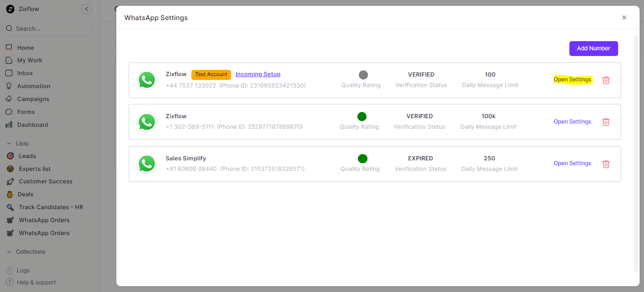Click trash icon for +1 302-389-5111 number
The image size is (644, 292).
(606, 122)
